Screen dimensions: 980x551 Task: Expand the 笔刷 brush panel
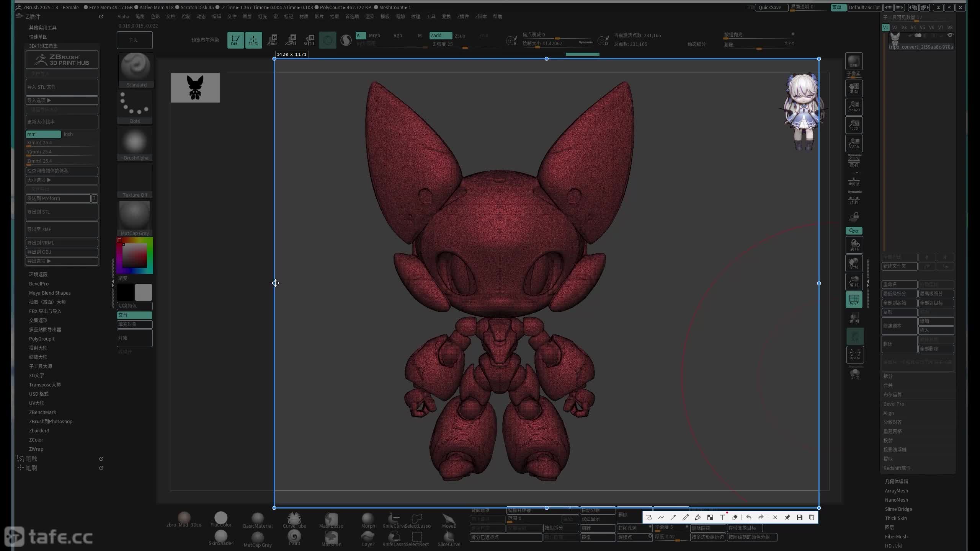(x=31, y=468)
